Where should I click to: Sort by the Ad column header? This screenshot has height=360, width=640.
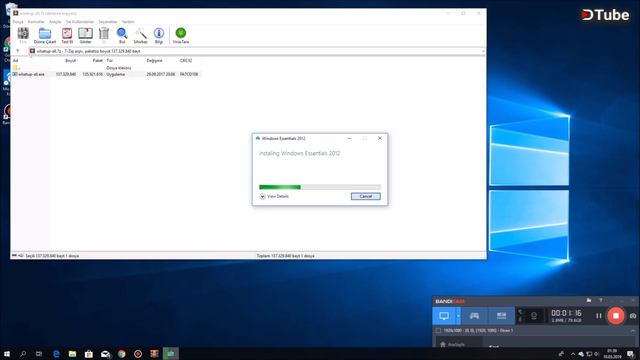[x=31, y=60]
